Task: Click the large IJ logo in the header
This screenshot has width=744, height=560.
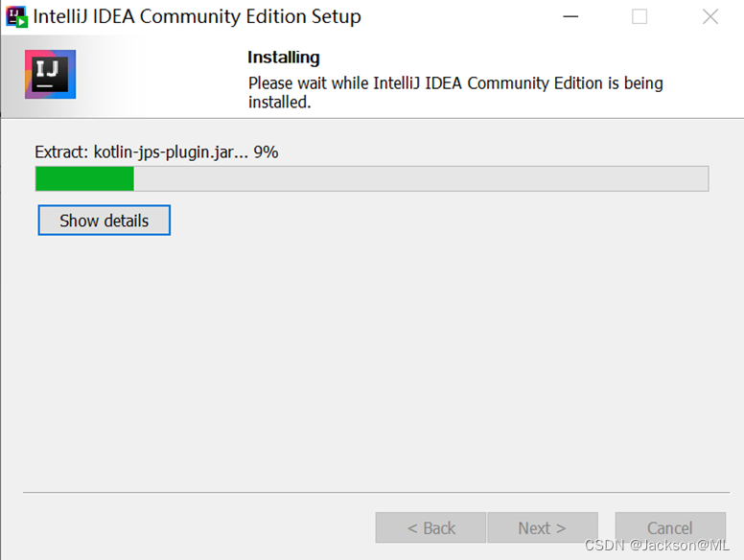Action: point(50,75)
